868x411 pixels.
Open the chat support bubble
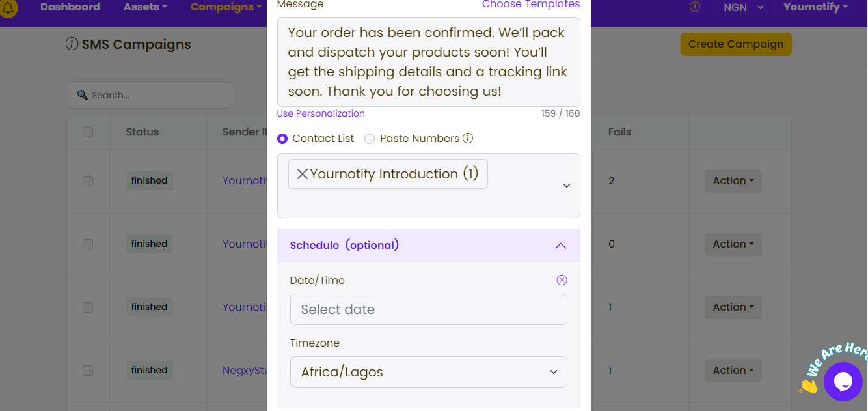point(843,381)
